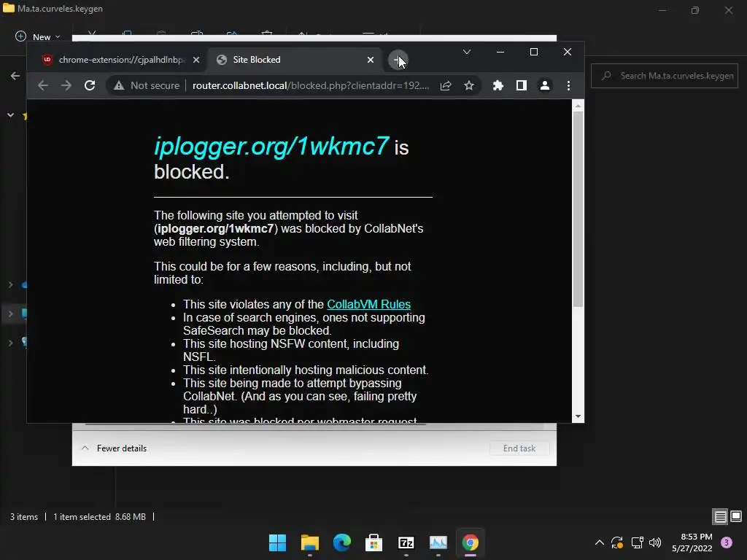Viewport: 747px width, 560px height.
Task: Click '3 items' status bar text
Action: [24, 517]
